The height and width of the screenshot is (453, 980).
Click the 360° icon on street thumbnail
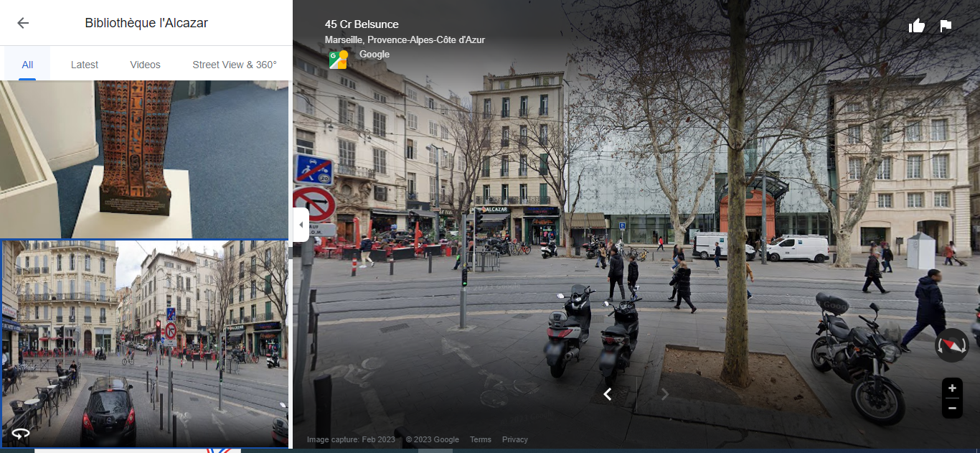point(20,434)
